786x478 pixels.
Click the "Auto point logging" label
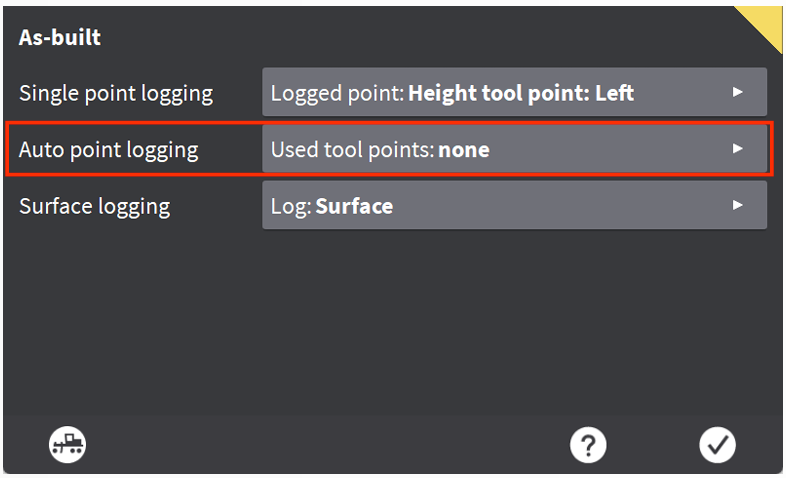pos(109,150)
